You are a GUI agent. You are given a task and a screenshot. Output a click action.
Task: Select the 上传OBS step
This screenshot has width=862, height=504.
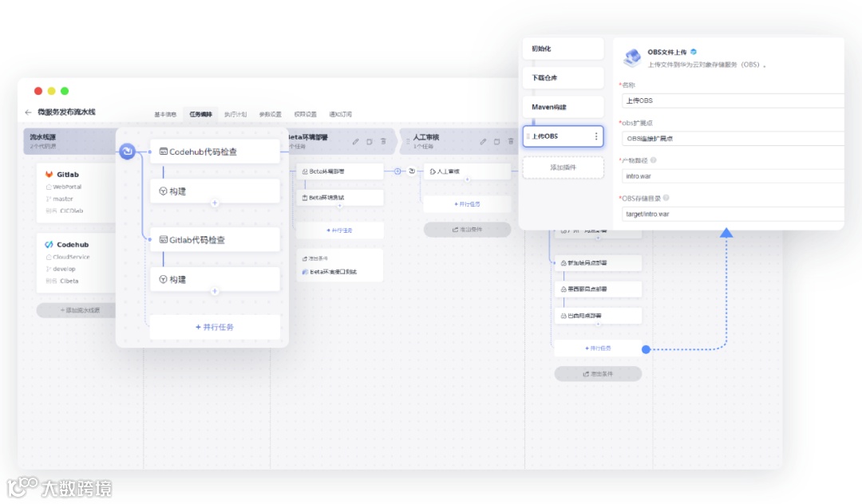[x=563, y=136]
